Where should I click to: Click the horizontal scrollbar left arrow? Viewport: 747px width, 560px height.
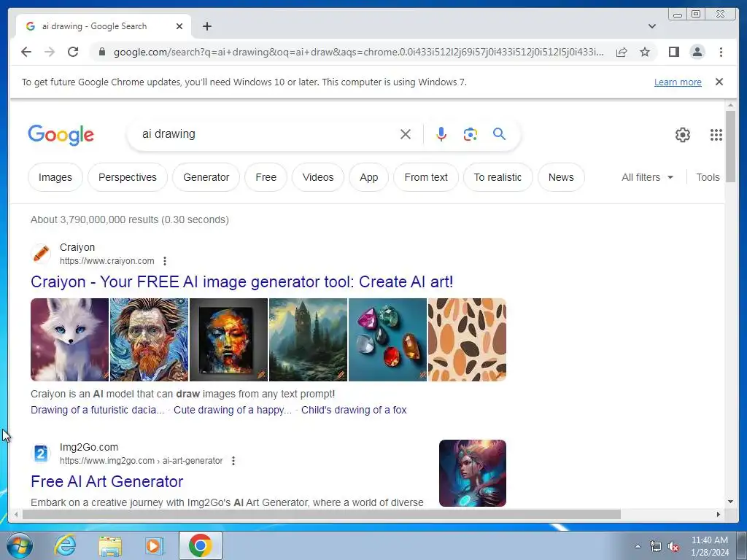point(16,514)
